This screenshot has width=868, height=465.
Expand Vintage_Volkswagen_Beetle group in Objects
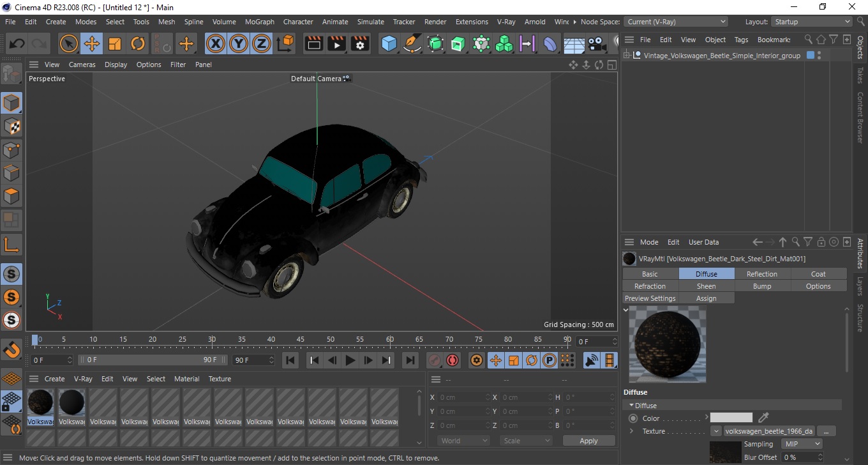pyautogui.click(x=627, y=56)
